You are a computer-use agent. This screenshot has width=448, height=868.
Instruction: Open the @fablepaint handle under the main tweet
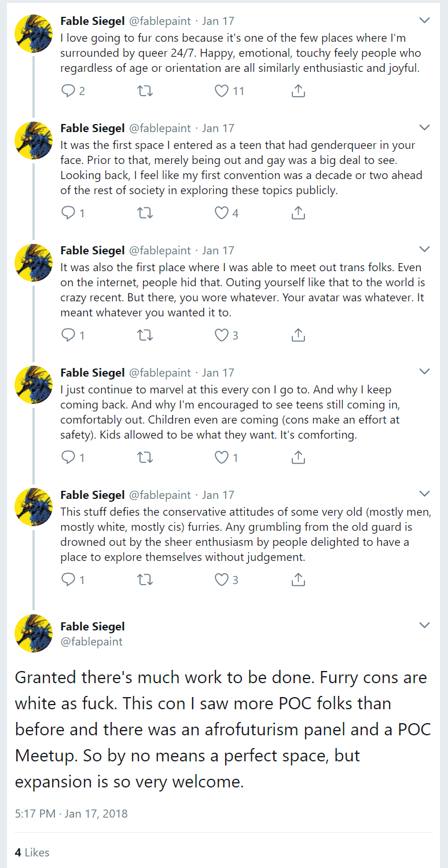coord(91,641)
